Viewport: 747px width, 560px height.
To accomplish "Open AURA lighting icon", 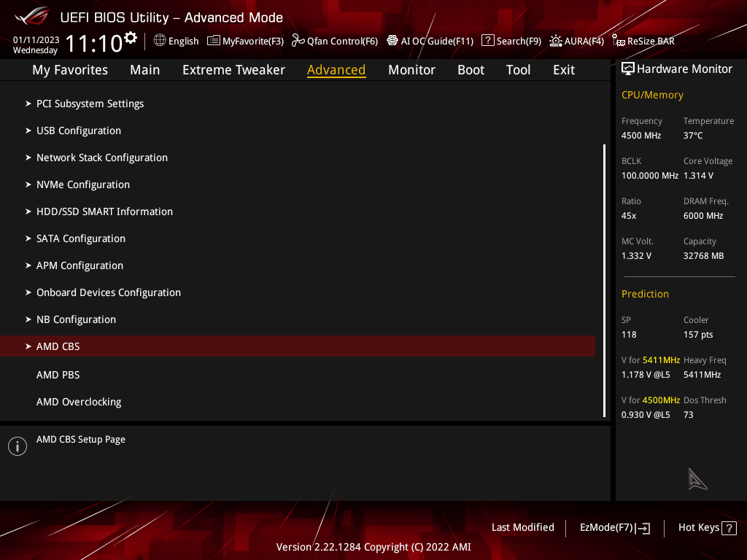I will (x=555, y=41).
